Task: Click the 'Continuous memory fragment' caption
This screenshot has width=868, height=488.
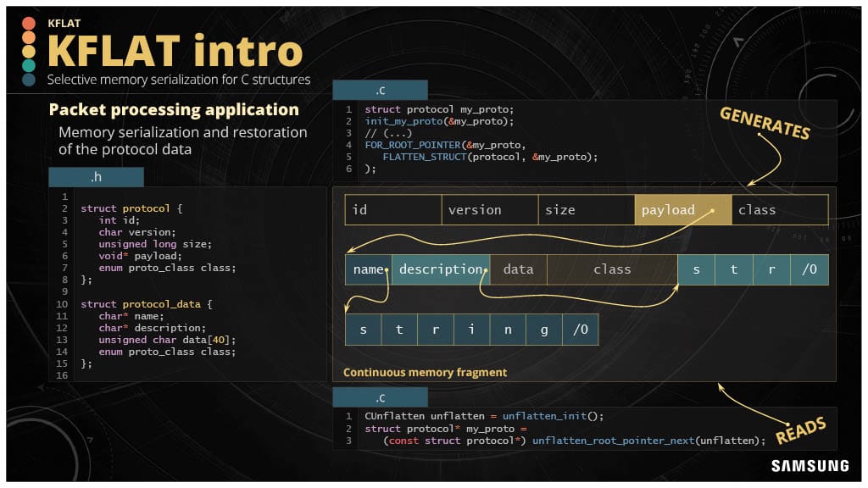Action: click(426, 373)
